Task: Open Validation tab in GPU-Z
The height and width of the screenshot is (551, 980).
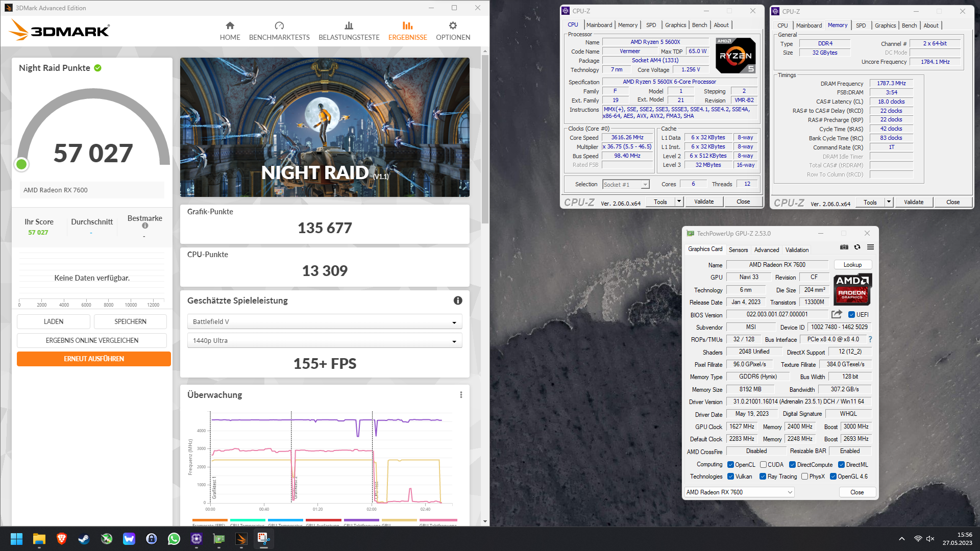Action: tap(797, 250)
